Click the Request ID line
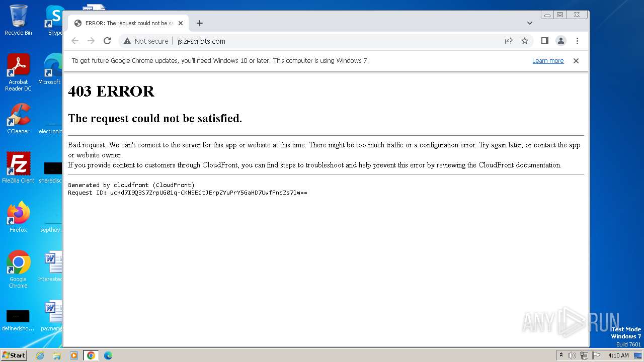 click(x=187, y=193)
